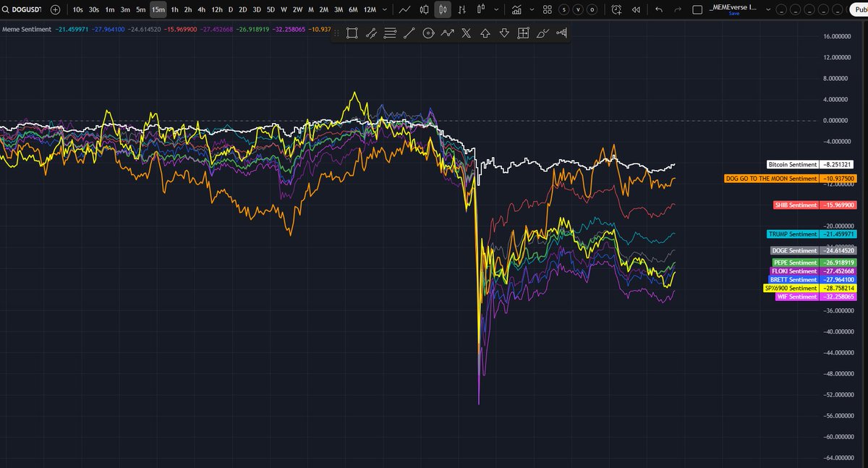The width and height of the screenshot is (868, 468).
Task: Click the circled O quick button
Action: (x=592, y=10)
